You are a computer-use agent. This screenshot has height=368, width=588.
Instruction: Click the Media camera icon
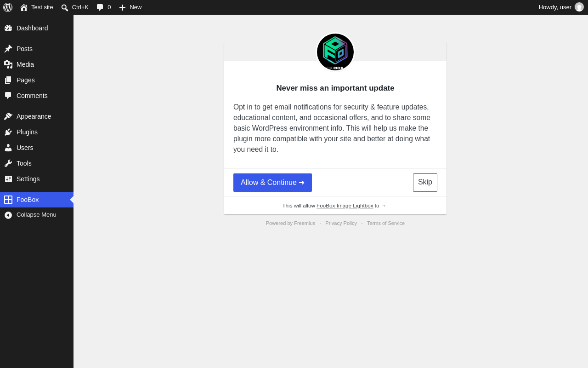point(8,64)
